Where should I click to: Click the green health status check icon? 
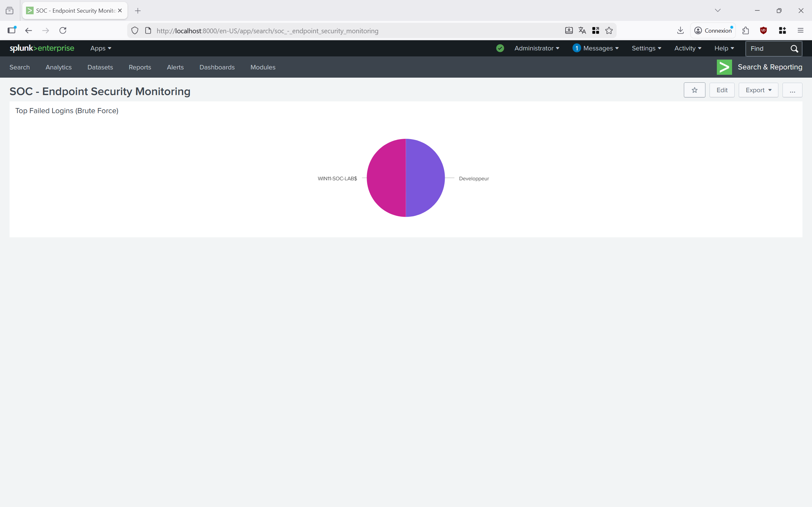pos(500,48)
